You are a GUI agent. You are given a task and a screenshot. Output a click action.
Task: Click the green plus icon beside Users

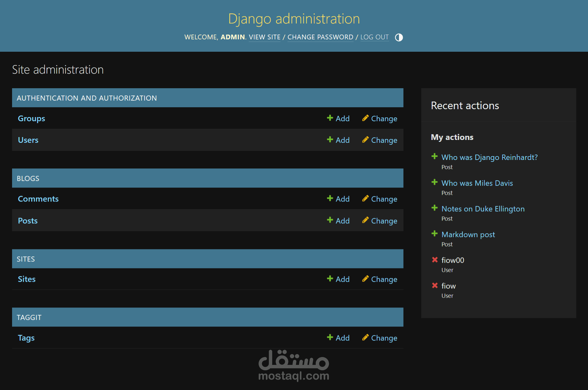pyautogui.click(x=330, y=140)
